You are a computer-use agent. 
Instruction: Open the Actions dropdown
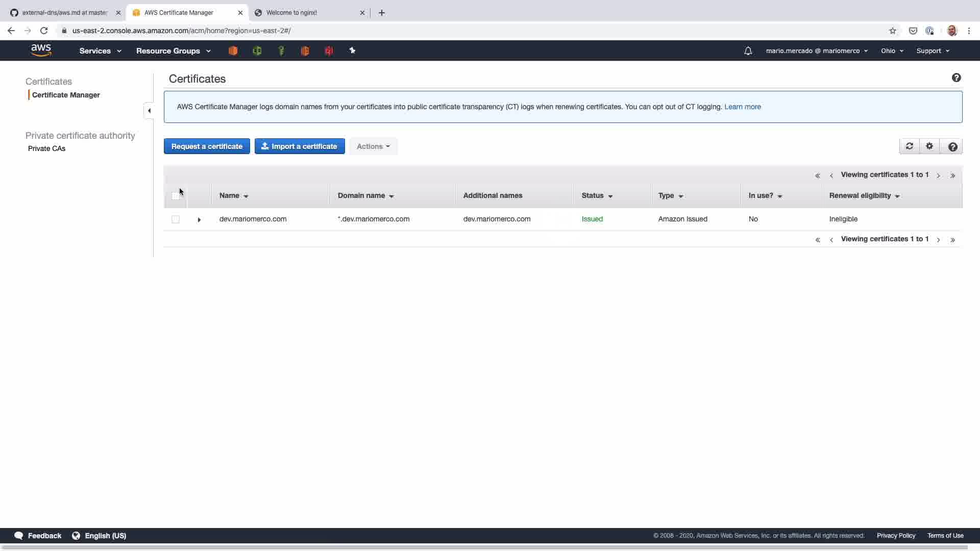point(373,146)
